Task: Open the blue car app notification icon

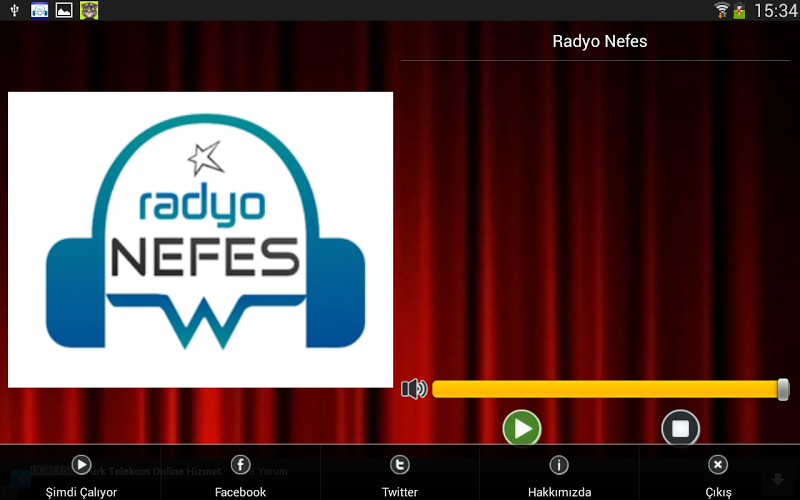Action: [x=39, y=10]
